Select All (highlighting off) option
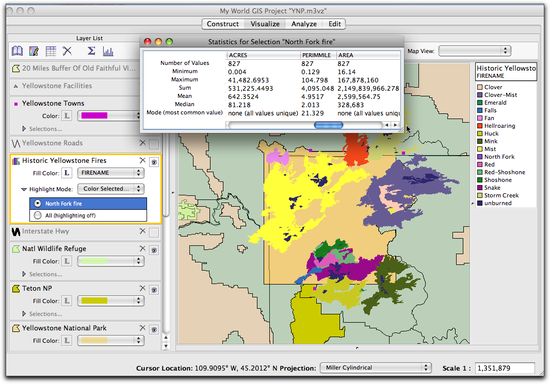550x384 pixels. click(38, 215)
